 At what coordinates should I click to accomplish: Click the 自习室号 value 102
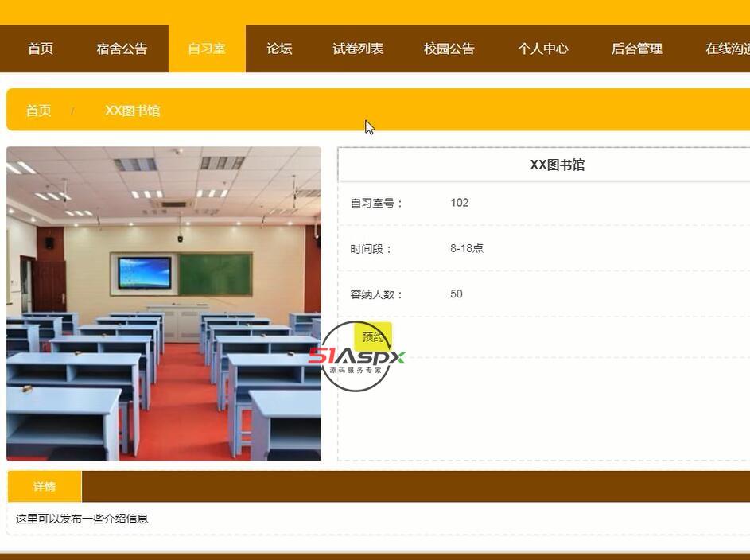[459, 203]
